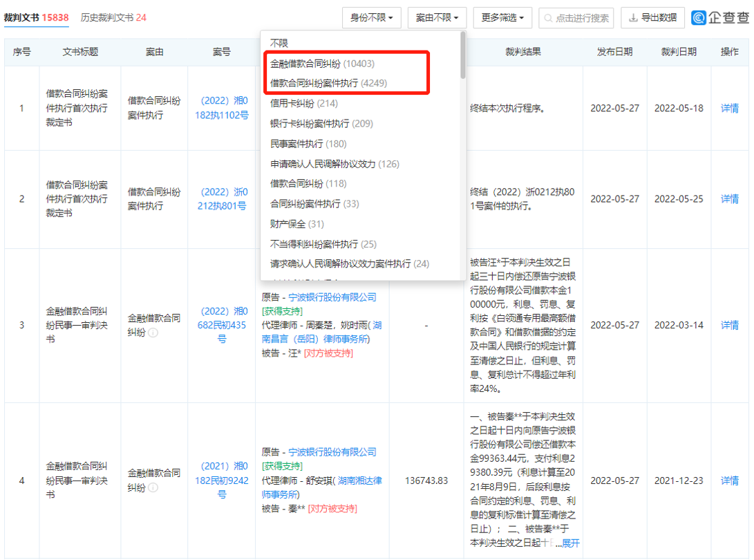Open the 案由不限 dropdown
754x560 pixels.
(x=437, y=18)
